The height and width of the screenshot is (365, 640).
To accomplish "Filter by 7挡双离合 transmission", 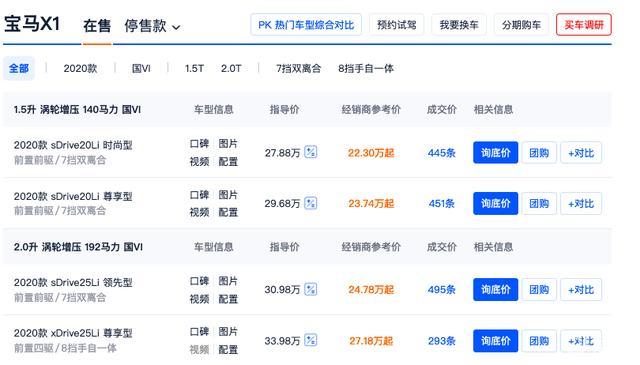I will tap(298, 68).
